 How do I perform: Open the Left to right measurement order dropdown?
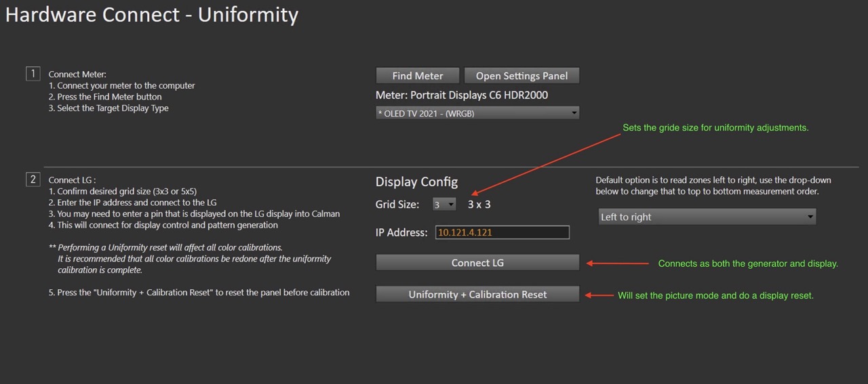707,217
